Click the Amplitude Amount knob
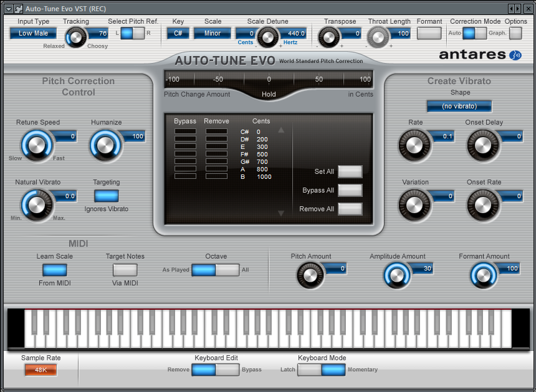The width and height of the screenshot is (536, 392). tap(396, 275)
